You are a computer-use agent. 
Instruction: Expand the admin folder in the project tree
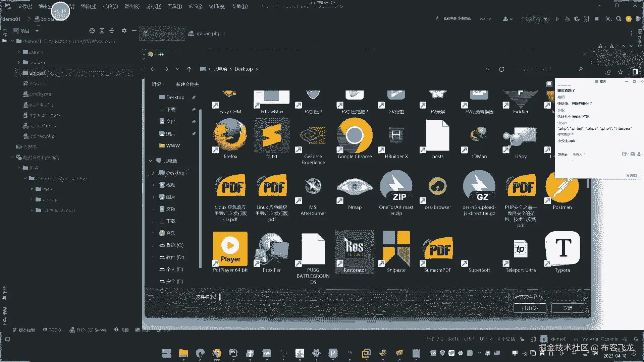(19, 52)
